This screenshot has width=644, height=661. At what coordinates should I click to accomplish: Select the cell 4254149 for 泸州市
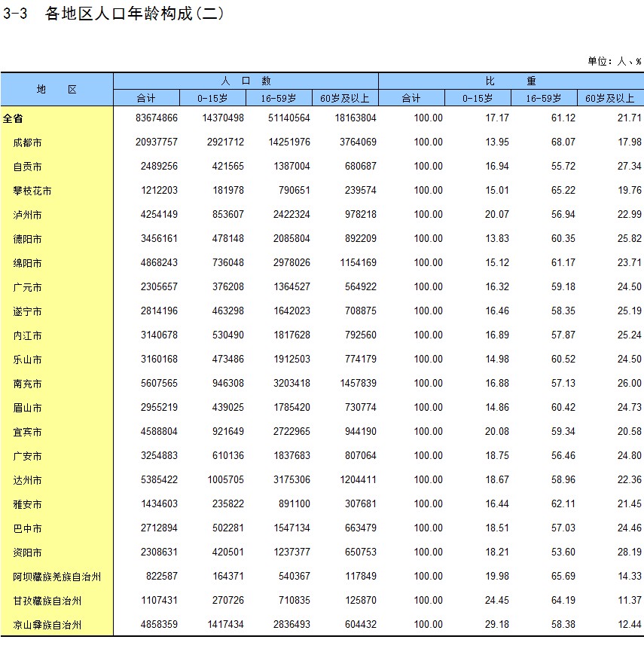159,214
